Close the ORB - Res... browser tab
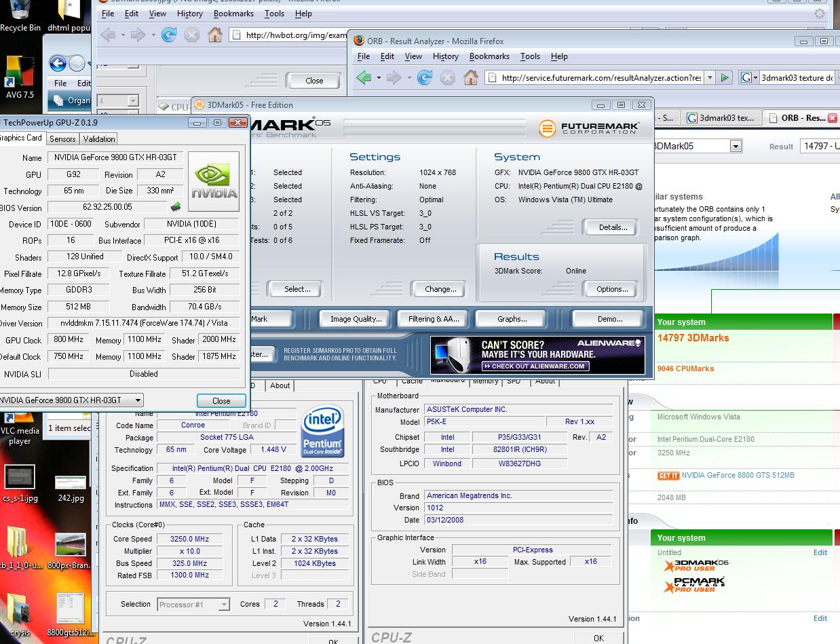 click(x=833, y=118)
